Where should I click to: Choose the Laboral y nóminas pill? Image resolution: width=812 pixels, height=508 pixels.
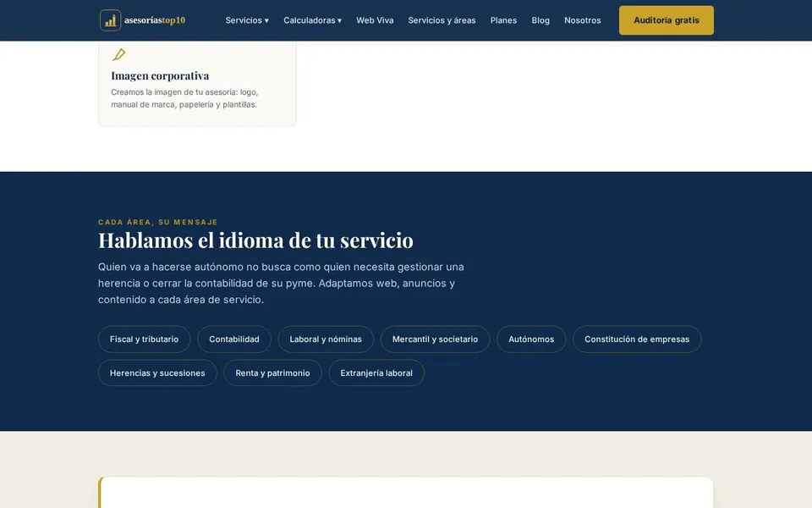tap(326, 339)
